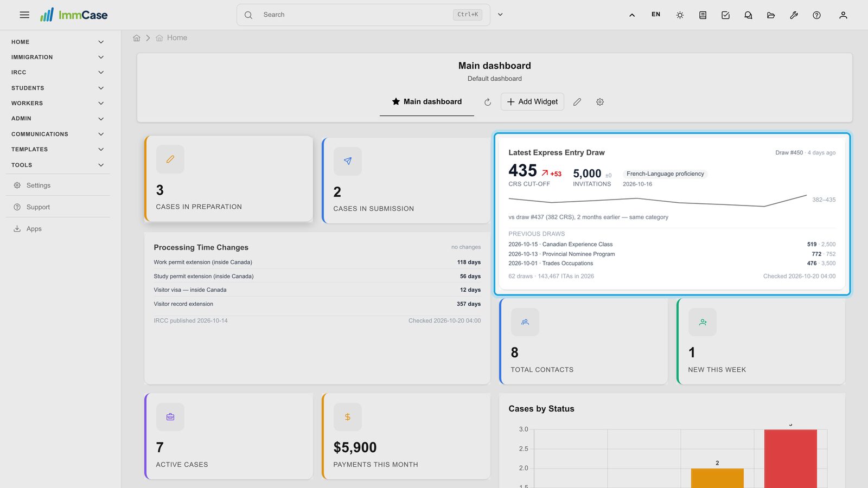Screen dimensions: 868x488
Task: Expand the TOOLS sidebar section
Action: tap(58, 165)
